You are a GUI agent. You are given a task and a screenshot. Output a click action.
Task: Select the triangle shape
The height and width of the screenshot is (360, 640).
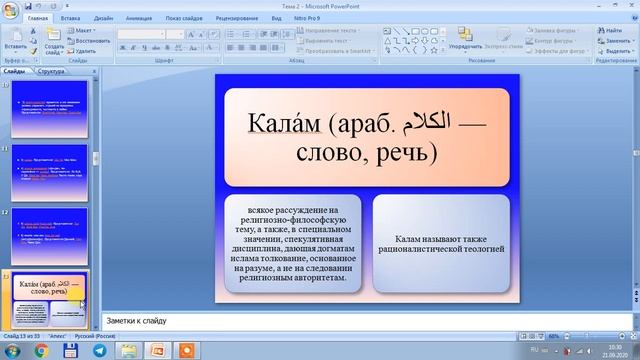pos(387,41)
